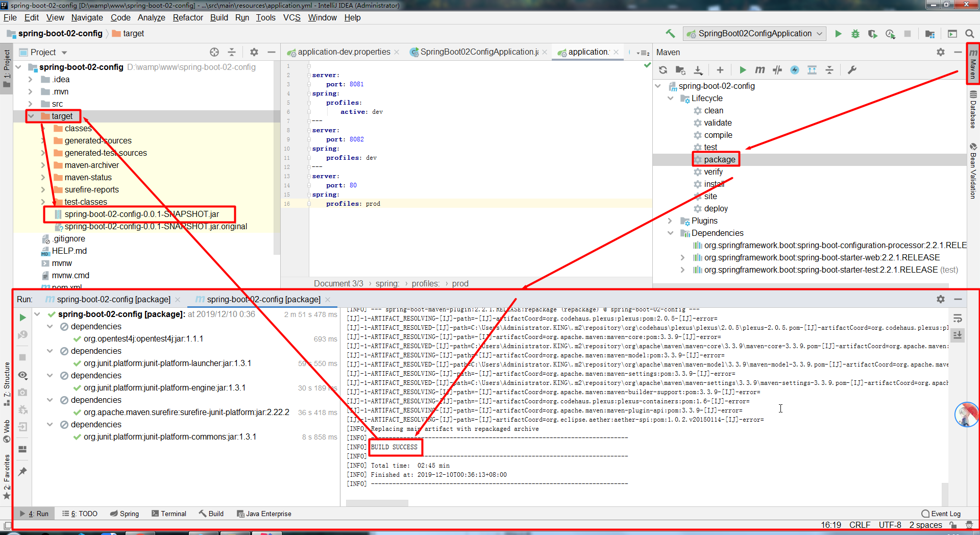Run SpringBoot02ConfigApplication with the green play button

coord(838,34)
